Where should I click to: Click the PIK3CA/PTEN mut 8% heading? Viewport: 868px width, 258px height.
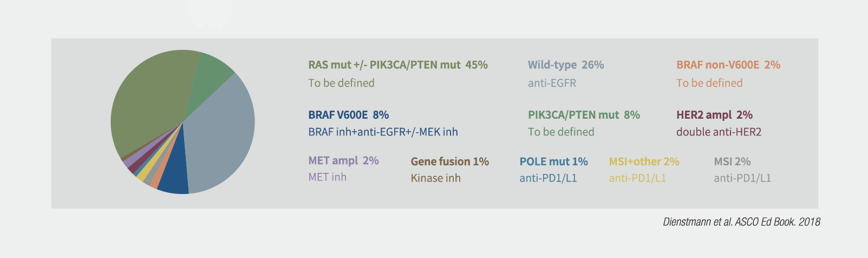584,115
